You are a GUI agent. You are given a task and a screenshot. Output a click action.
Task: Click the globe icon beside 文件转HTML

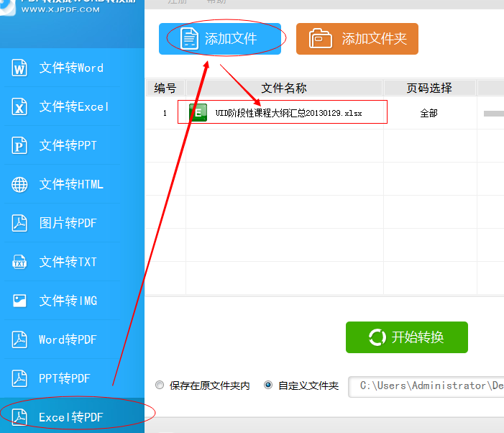click(19, 185)
